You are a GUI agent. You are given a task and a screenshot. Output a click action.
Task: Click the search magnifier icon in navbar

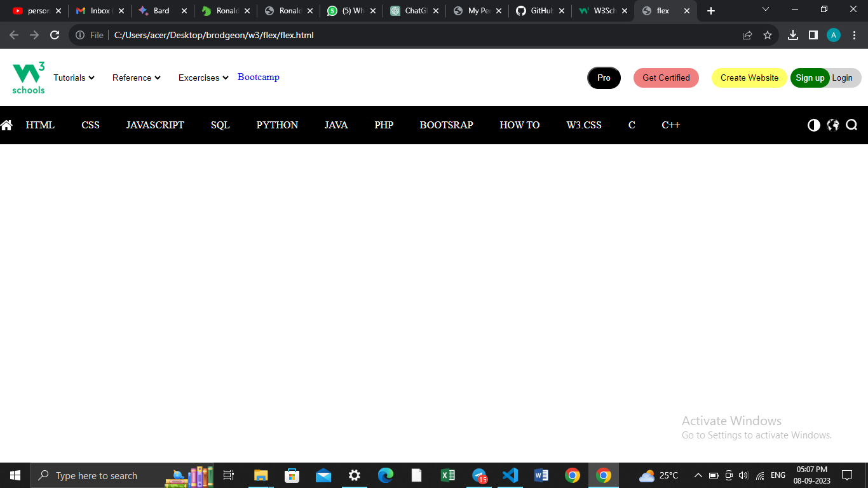click(x=851, y=125)
